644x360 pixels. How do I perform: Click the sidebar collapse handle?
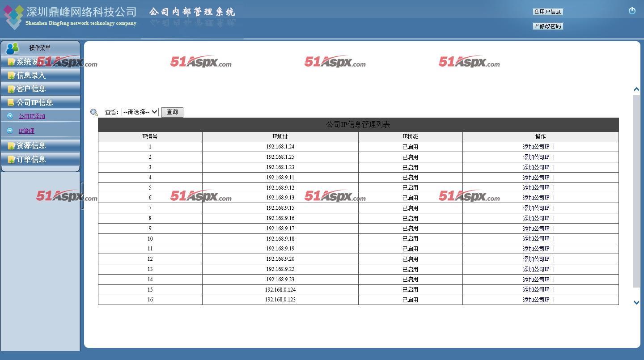[x=82, y=196]
